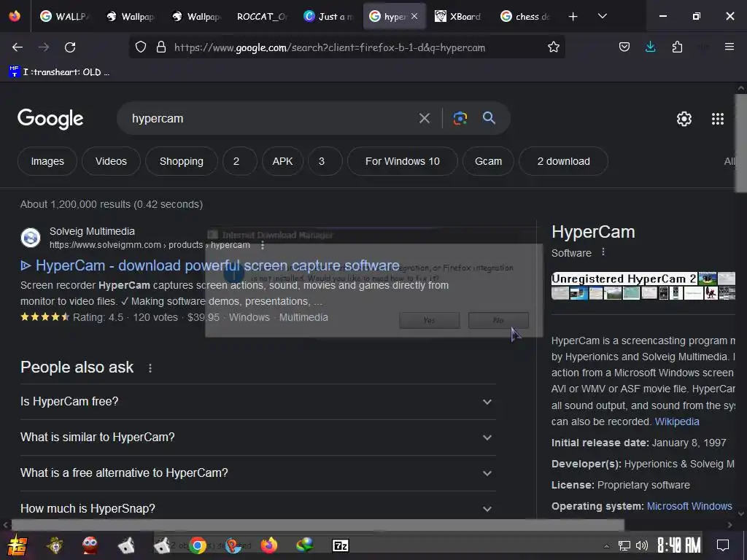Filter results by Shopping
The width and height of the screenshot is (747, 560).
182,161
